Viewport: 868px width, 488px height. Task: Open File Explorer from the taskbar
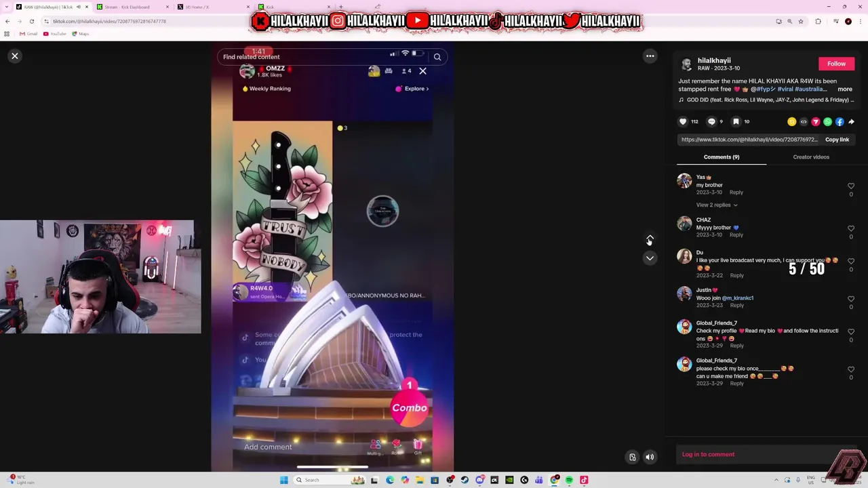(420, 480)
